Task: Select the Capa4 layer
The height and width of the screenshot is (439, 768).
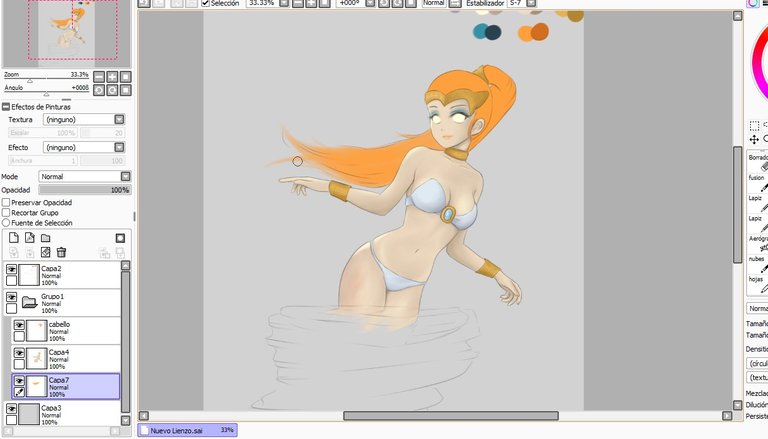Action: click(x=66, y=359)
